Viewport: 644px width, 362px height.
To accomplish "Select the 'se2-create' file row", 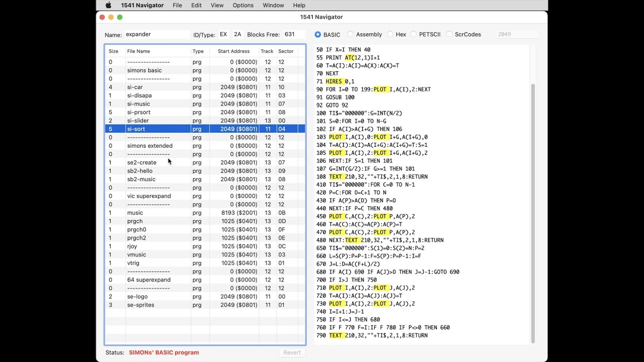I will click(205, 162).
